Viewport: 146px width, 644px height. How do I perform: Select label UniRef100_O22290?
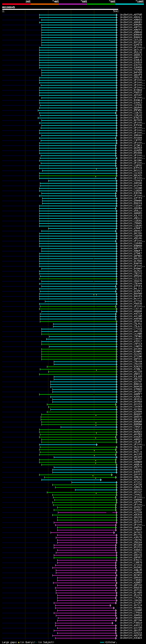click(131, 354)
